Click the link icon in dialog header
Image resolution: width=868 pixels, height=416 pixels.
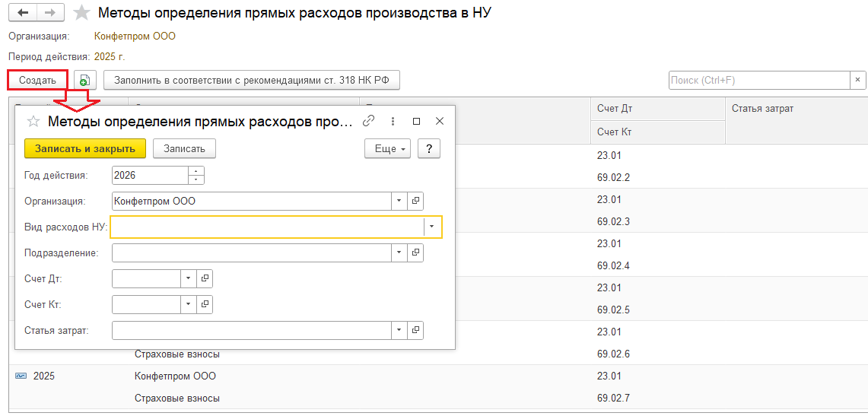369,121
